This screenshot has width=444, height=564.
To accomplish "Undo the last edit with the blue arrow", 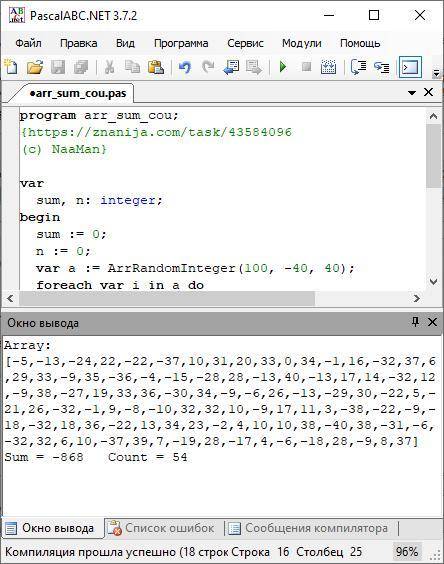I will (185, 67).
